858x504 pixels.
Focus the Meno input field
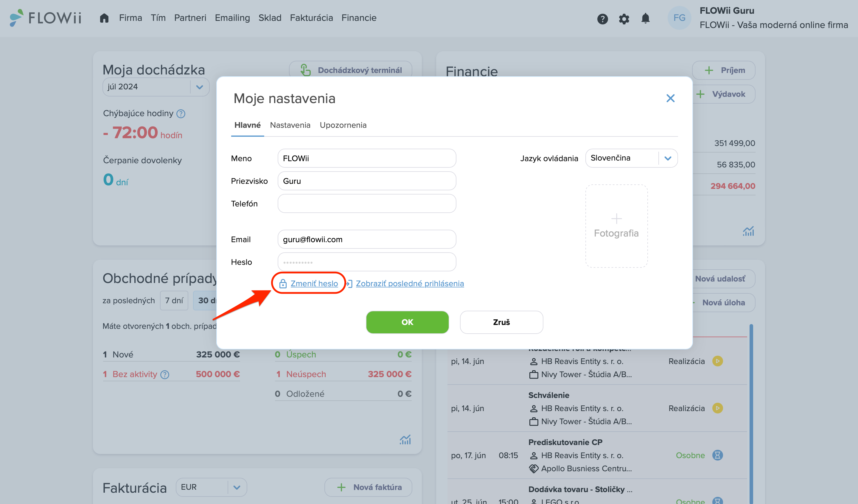point(367,158)
